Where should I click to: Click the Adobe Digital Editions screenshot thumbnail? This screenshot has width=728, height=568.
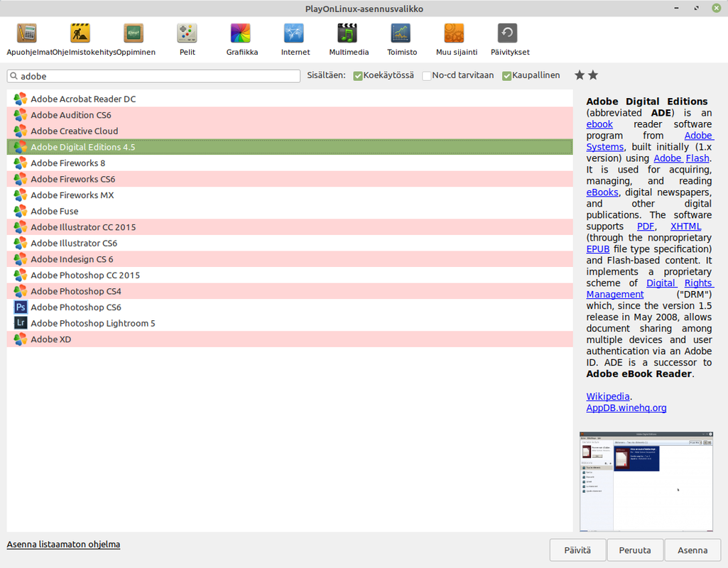click(646, 481)
